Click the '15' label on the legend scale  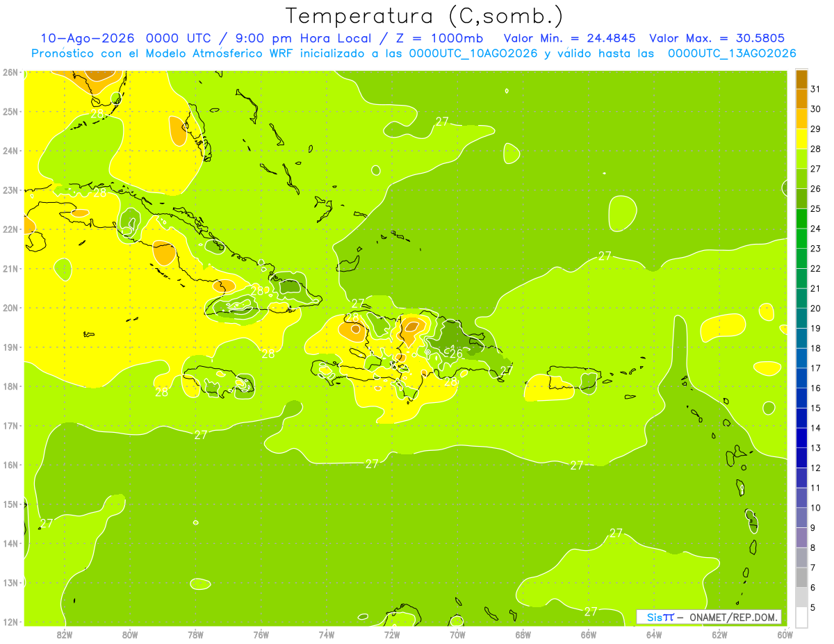tap(815, 408)
